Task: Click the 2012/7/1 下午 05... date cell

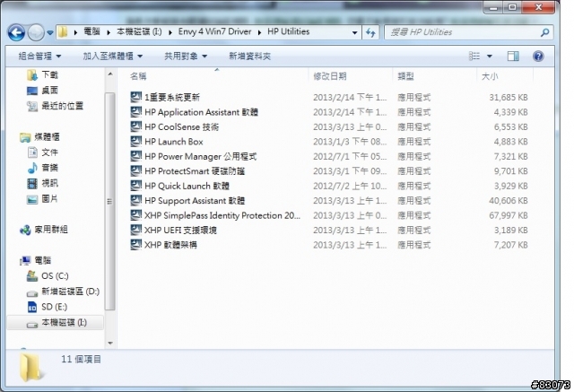Action: point(350,157)
